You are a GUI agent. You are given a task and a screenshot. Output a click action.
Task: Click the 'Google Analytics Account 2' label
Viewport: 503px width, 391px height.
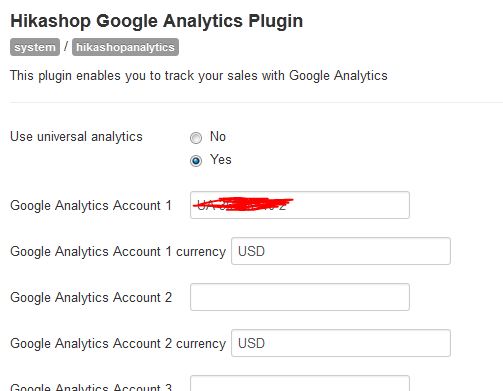pos(91,297)
